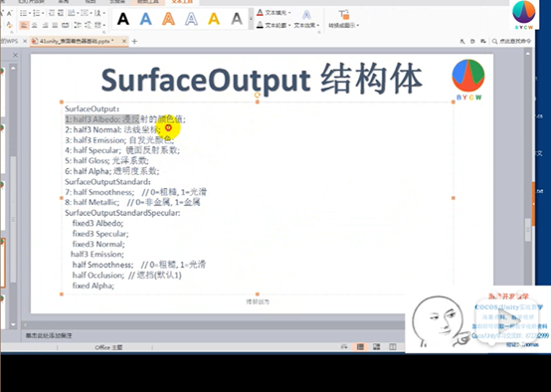Toggle right text alignment

click(45, 25)
